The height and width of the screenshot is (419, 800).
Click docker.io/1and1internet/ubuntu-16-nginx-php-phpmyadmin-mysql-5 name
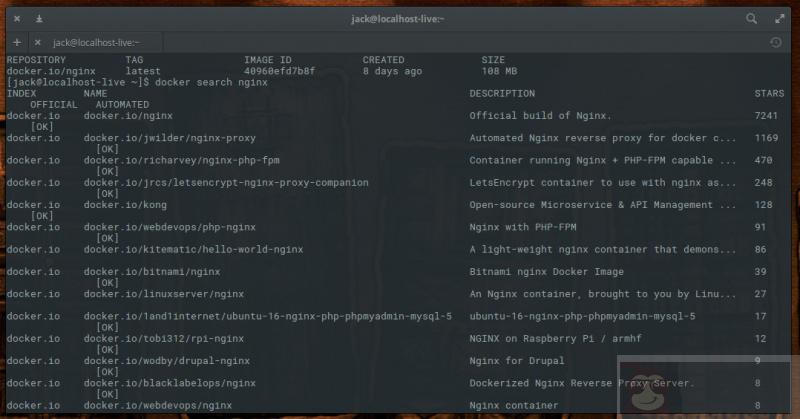(268, 316)
